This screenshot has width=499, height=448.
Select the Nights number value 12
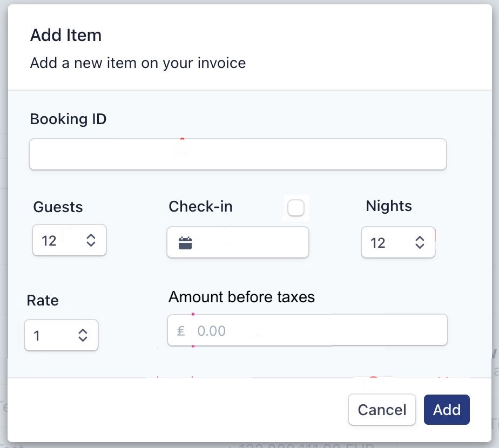click(x=378, y=243)
